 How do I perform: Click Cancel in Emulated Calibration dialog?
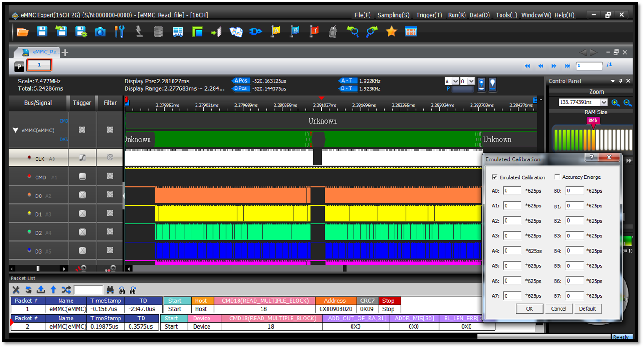559,308
